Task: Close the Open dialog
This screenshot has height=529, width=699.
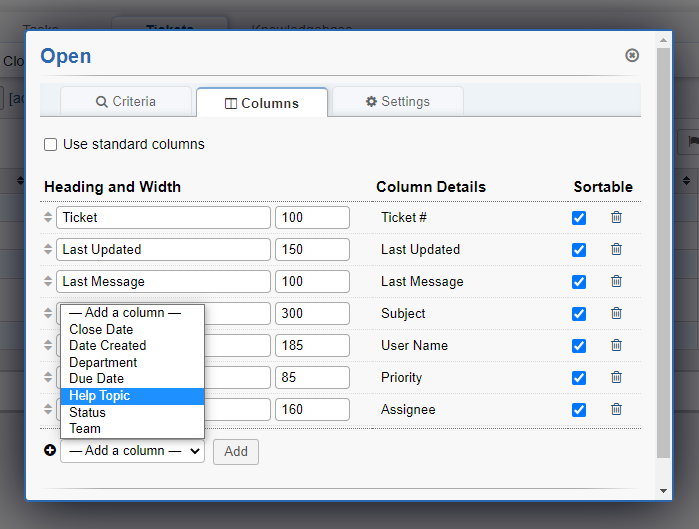Action: (632, 56)
